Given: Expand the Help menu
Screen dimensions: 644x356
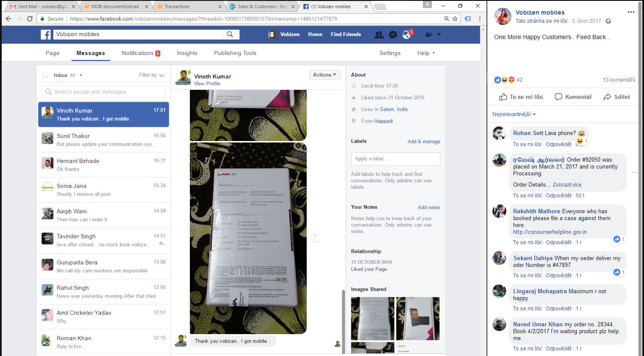Looking at the screenshot, I should [x=426, y=53].
